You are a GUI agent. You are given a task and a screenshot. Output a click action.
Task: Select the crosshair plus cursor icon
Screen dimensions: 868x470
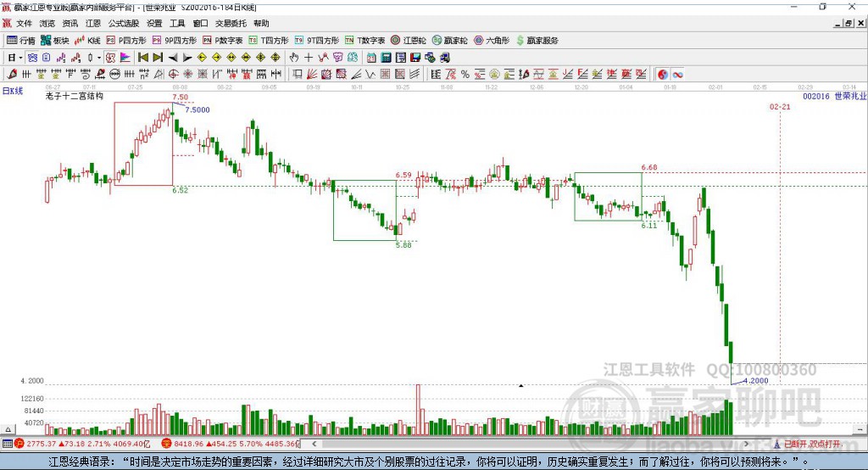[309, 58]
